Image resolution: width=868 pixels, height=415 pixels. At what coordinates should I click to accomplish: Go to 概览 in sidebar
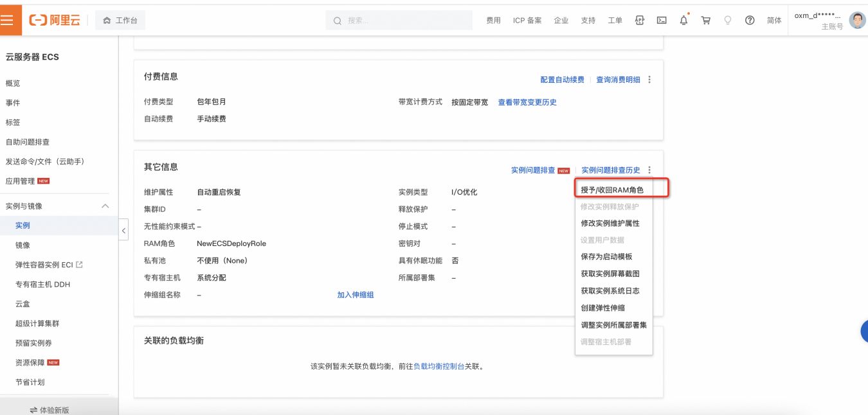pos(13,84)
